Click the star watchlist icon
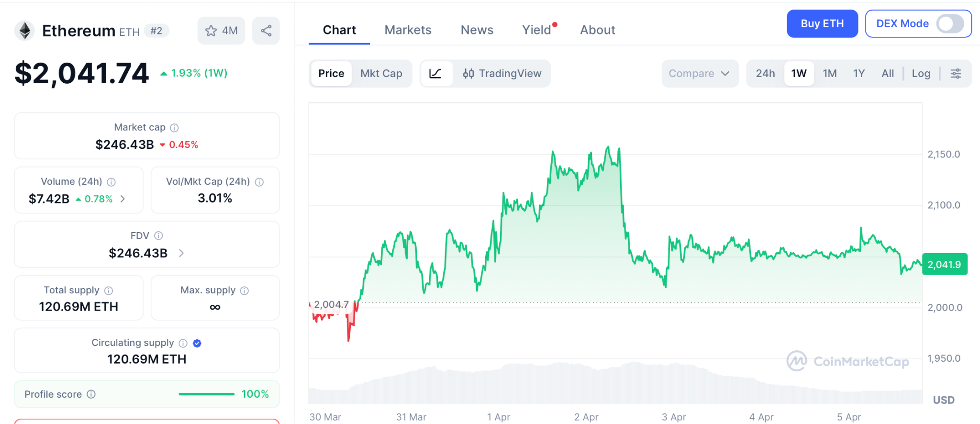Screen dimensions: 980x424 [211, 31]
